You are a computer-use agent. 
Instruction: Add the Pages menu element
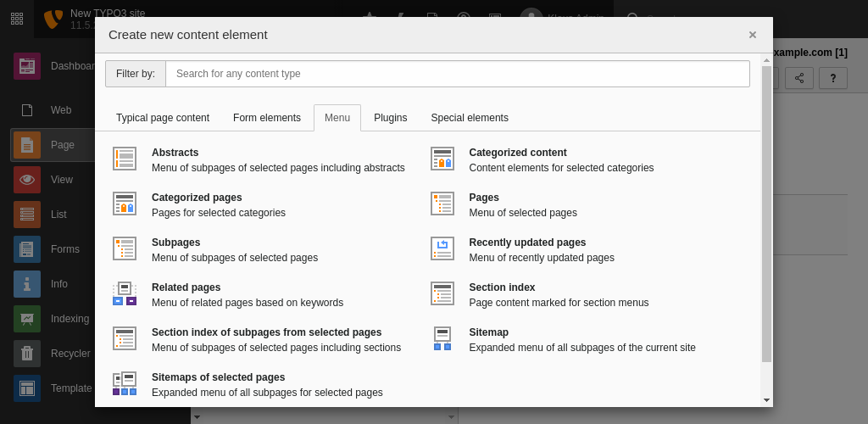pyautogui.click(x=484, y=198)
